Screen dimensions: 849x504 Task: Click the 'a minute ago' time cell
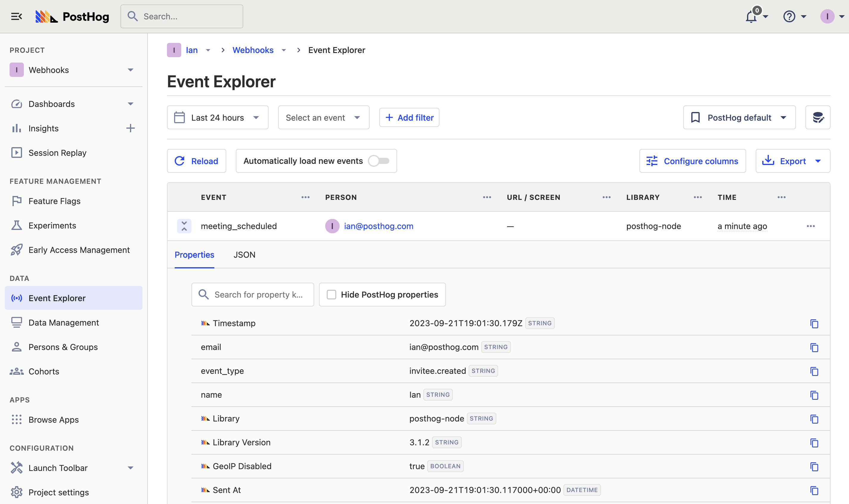click(x=742, y=226)
